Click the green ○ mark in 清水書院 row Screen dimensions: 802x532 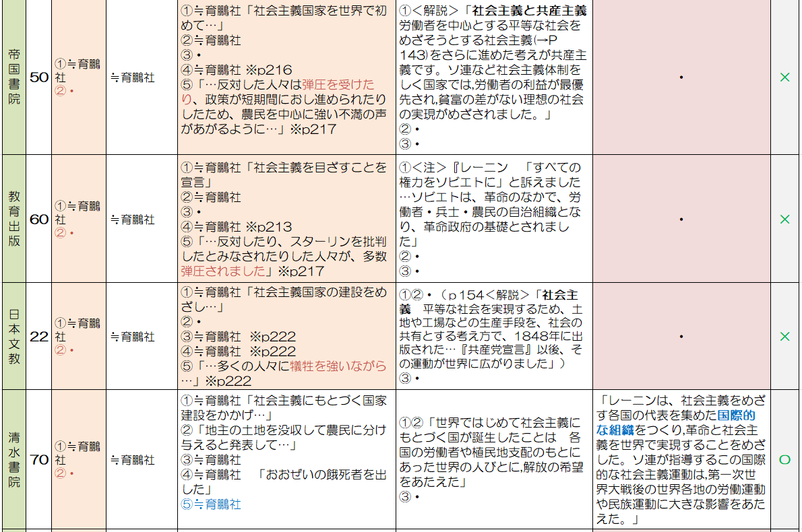[x=784, y=459]
